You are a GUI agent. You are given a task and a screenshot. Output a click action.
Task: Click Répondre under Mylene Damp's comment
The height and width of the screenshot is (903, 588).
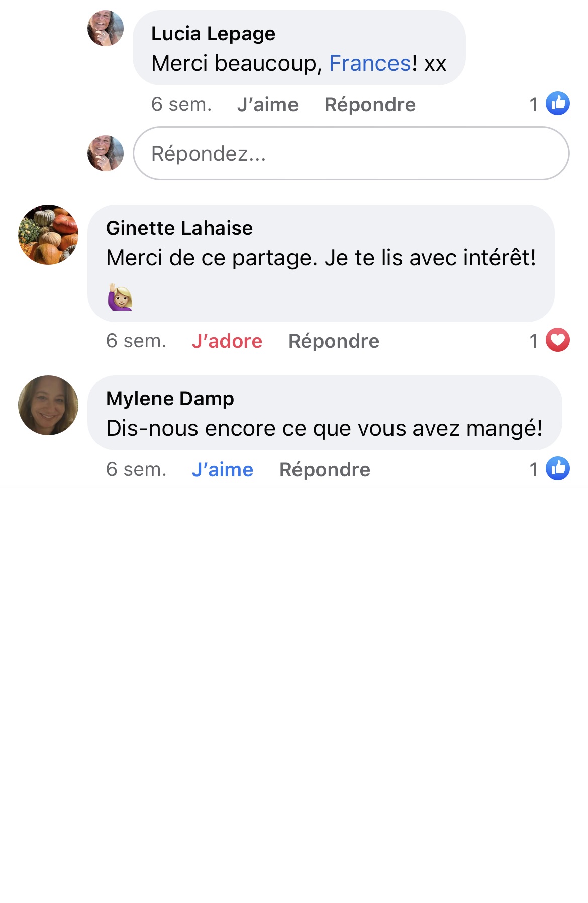point(325,470)
